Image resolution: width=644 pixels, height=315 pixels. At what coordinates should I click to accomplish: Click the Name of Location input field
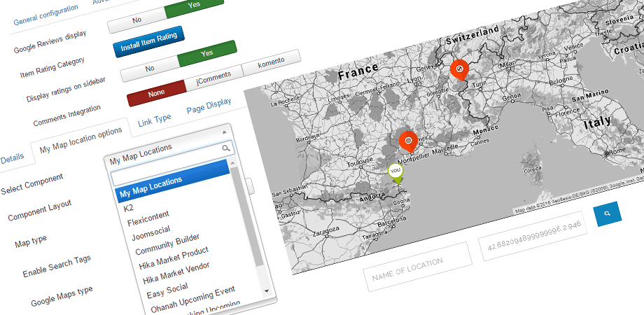pos(417,267)
